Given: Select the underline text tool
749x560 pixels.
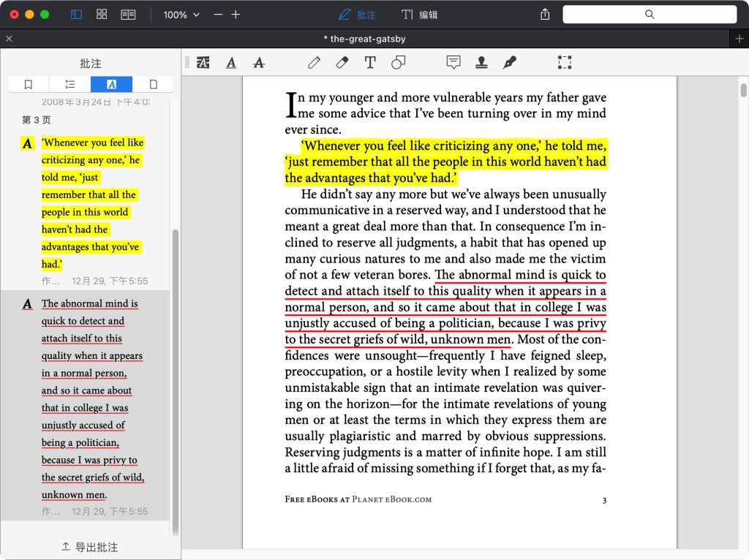Looking at the screenshot, I should [230, 63].
